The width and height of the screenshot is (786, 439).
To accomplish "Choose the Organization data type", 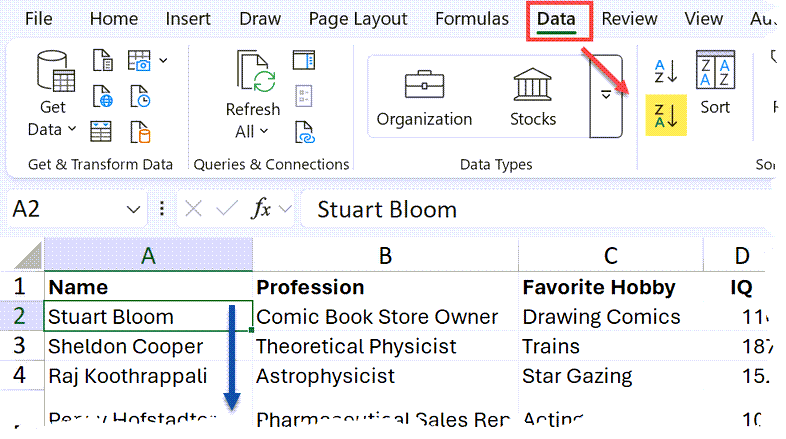I will click(424, 98).
